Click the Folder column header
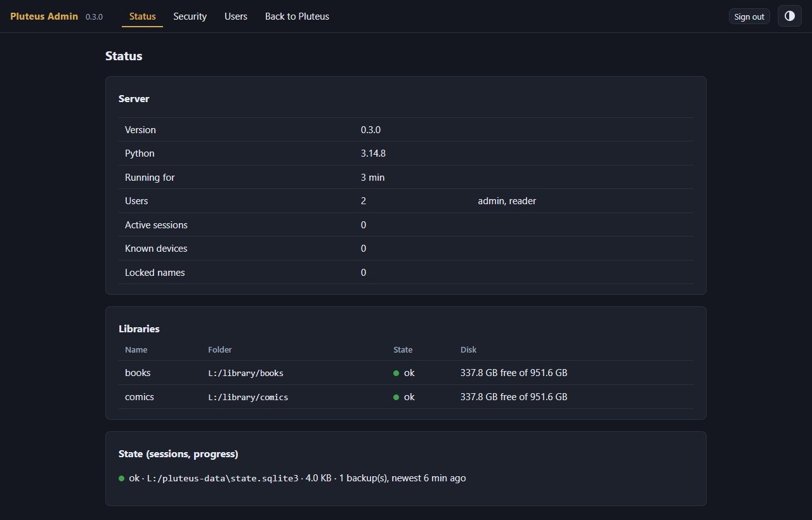The height and width of the screenshot is (520, 812). (x=220, y=350)
